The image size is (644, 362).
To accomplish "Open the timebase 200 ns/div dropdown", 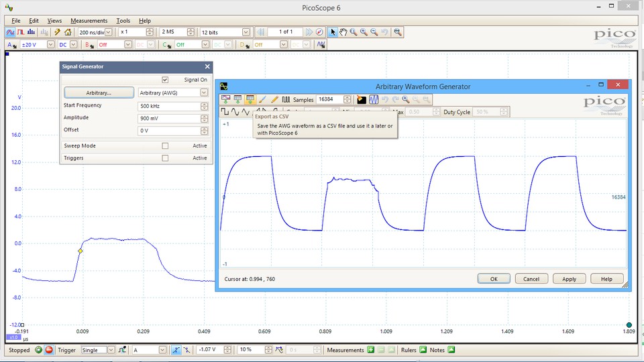I will click(x=109, y=32).
